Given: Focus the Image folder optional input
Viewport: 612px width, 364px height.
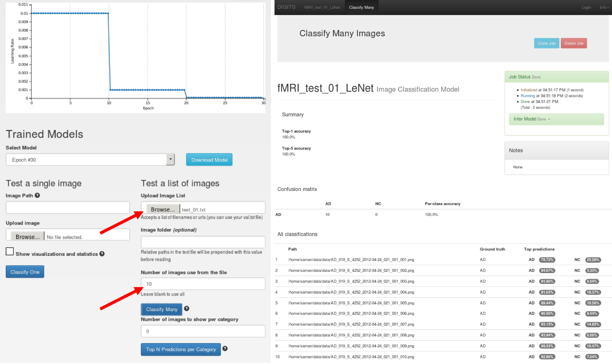Looking at the screenshot, I should tap(203, 242).
